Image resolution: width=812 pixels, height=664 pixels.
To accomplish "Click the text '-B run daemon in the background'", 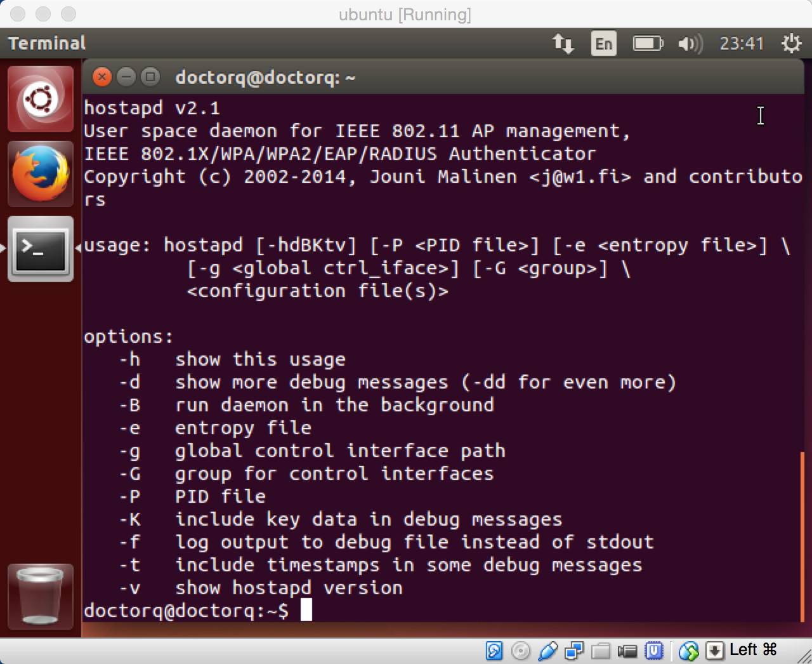I will (x=306, y=405).
